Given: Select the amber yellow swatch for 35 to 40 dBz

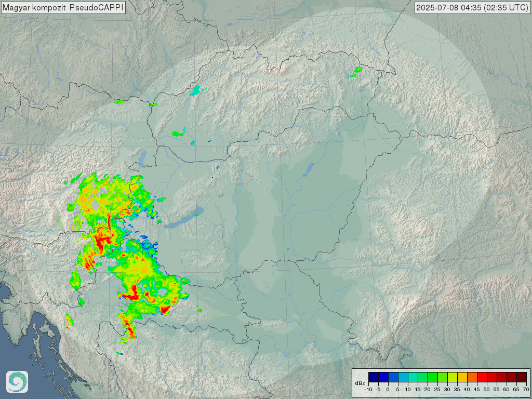Looking at the screenshot, I should 462,377.
